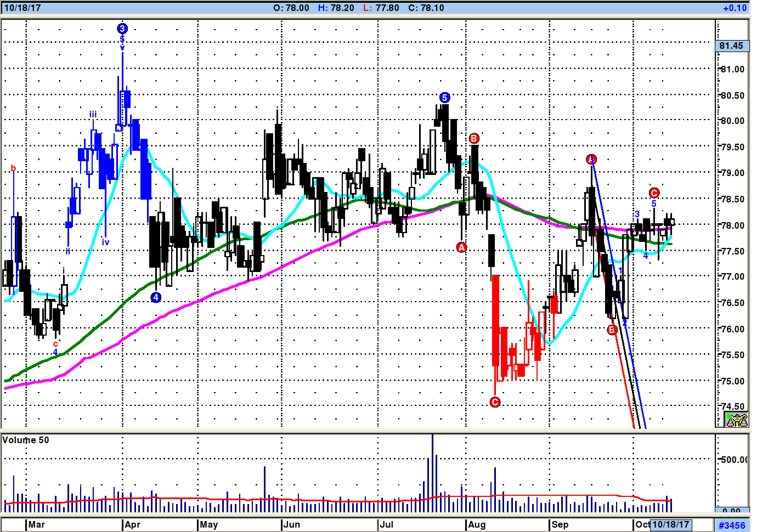Click the Jun month label on time axis
Screen dimensions: 768x532
[292, 524]
